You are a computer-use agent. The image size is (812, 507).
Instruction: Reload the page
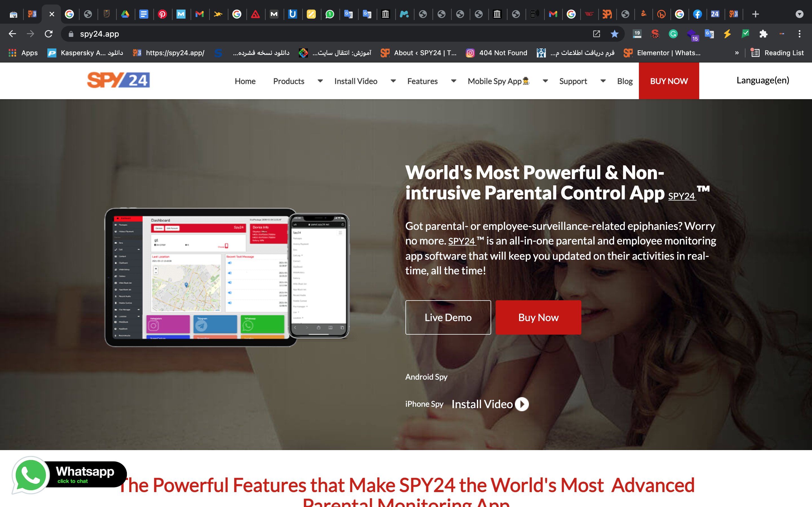(x=49, y=34)
